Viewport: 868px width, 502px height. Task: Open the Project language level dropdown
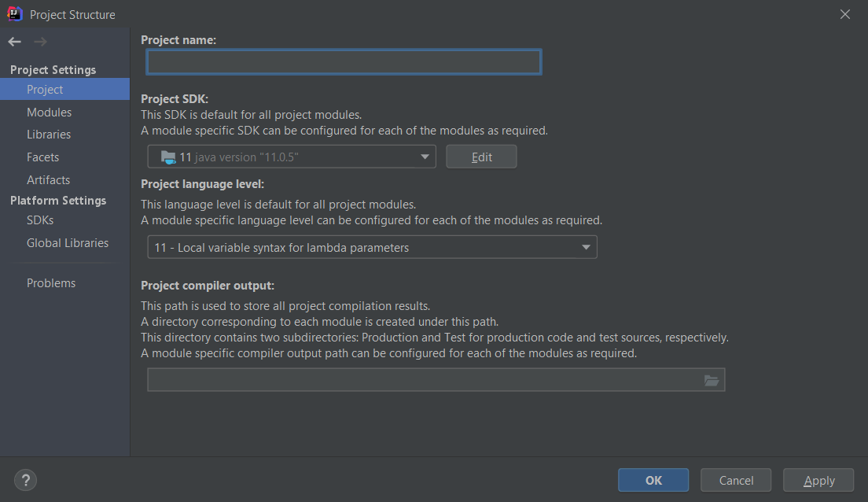372,247
